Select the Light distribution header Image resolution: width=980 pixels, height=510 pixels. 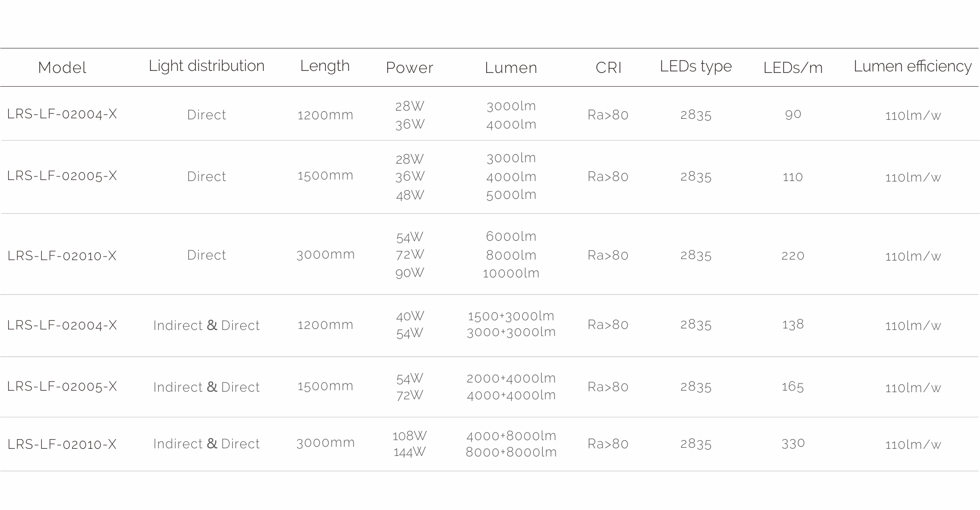tap(207, 66)
